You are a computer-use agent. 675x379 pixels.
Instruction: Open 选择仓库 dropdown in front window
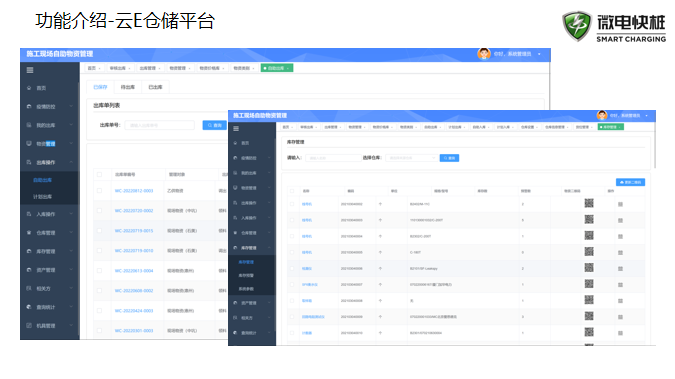point(411,158)
